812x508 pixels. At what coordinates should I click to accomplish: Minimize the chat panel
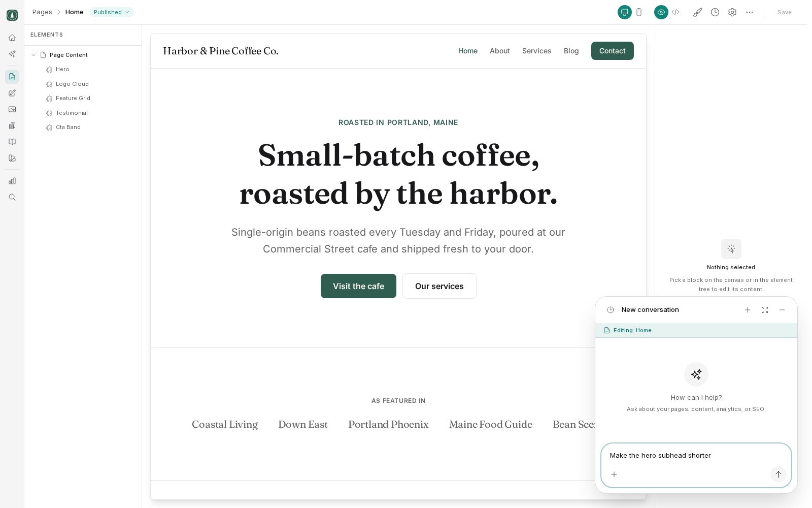pyautogui.click(x=782, y=310)
